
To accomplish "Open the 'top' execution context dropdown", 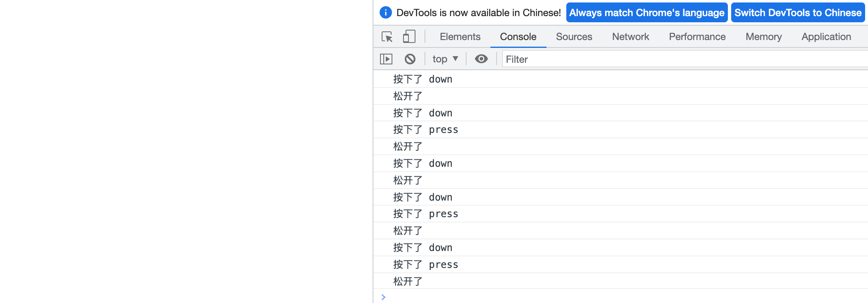I will point(444,59).
